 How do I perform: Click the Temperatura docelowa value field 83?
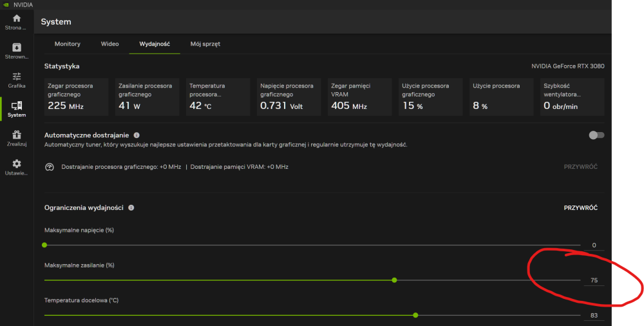(593, 315)
